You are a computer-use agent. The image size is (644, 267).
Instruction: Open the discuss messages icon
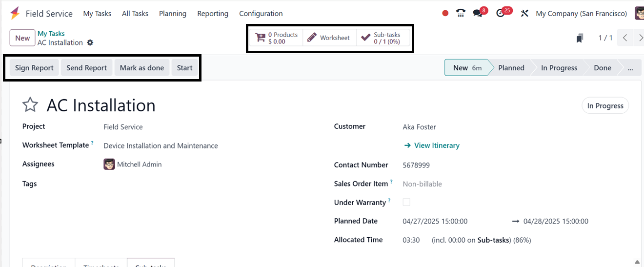(x=478, y=14)
